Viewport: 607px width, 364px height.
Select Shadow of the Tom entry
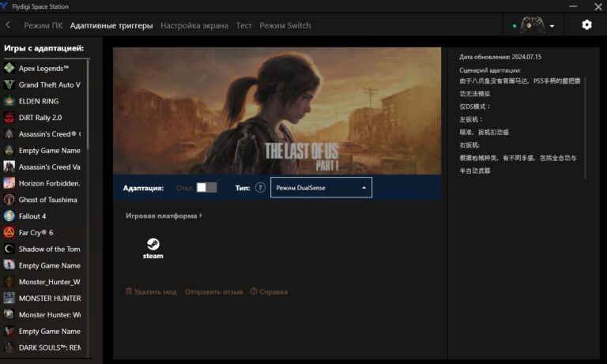[x=50, y=249]
